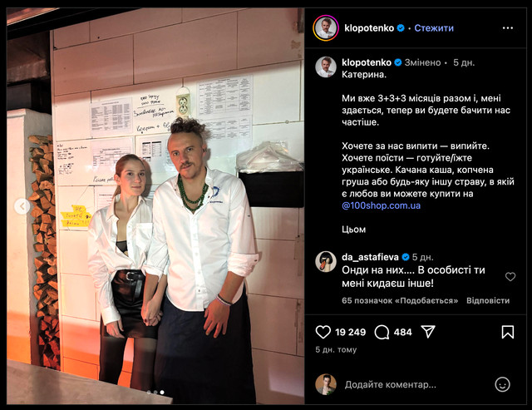
Task: Like da_astafieva's comment with the small heart
Action: pos(510,277)
